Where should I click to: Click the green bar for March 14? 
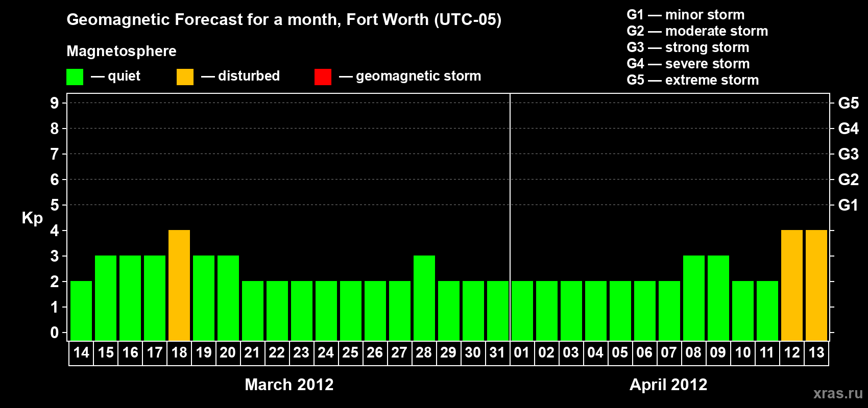[x=81, y=311]
